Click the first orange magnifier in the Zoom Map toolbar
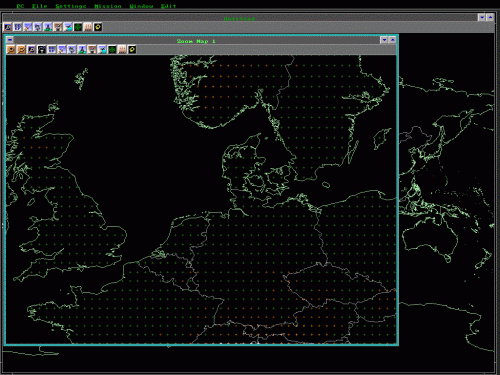The image size is (500, 375). 11,50
